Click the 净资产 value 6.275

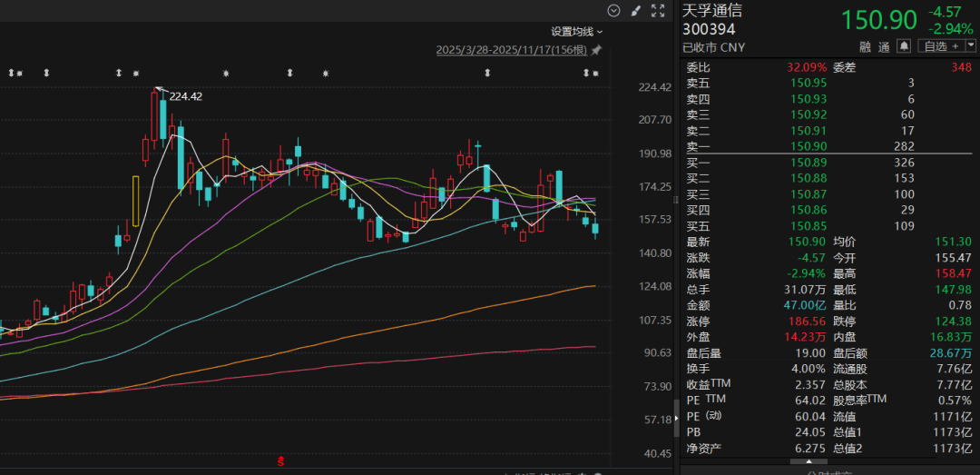[812, 448]
